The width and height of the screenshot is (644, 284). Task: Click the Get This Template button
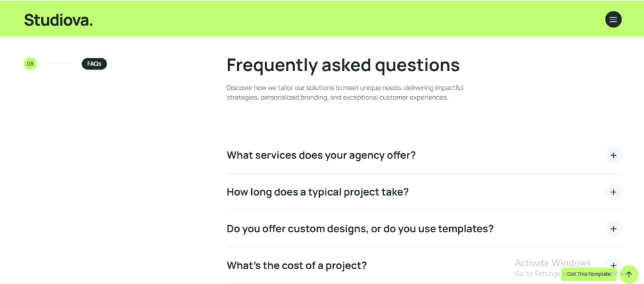[x=588, y=274]
